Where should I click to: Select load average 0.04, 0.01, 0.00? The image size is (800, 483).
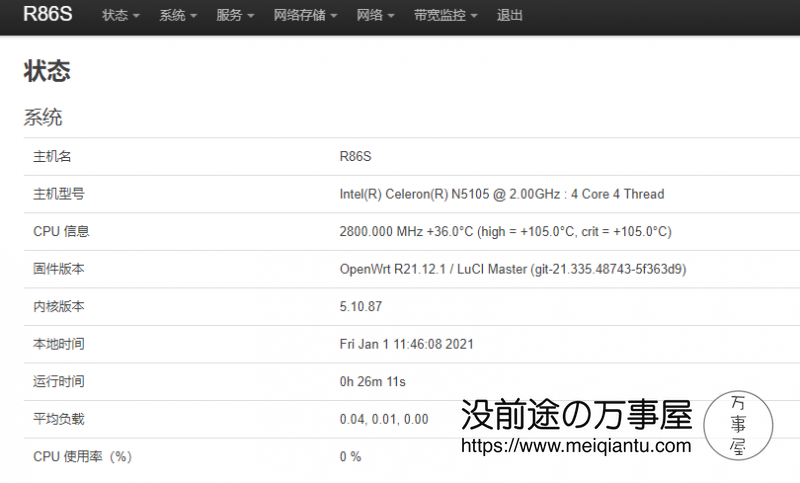(x=384, y=419)
